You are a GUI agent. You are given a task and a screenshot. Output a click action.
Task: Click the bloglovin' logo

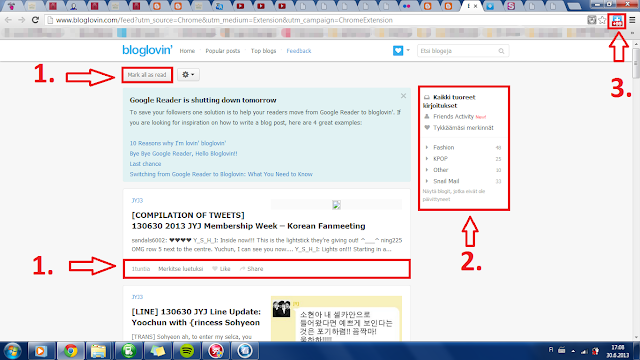(147, 50)
